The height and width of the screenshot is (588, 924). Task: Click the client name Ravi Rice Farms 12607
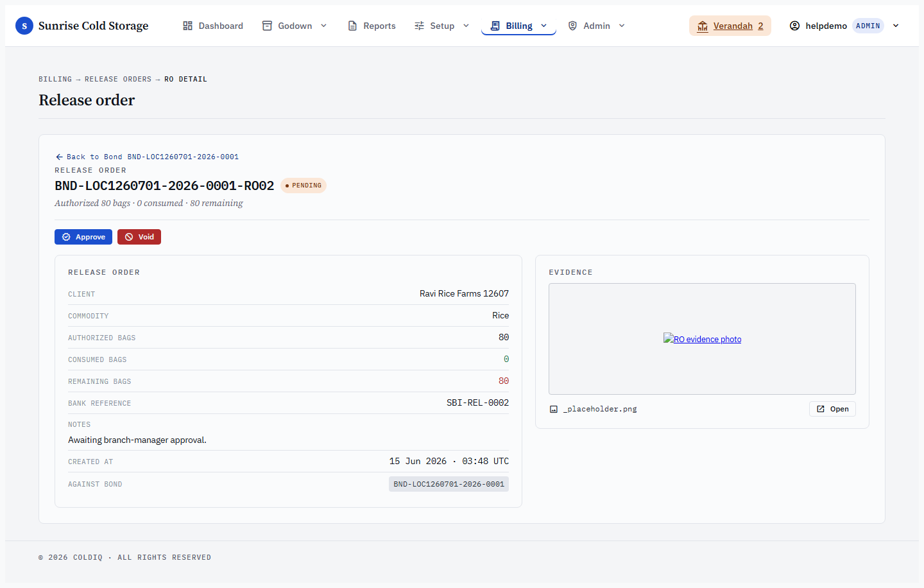tap(464, 293)
